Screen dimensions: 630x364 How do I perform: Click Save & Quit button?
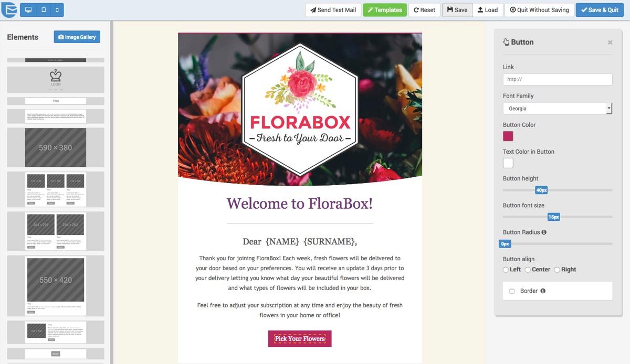(600, 10)
